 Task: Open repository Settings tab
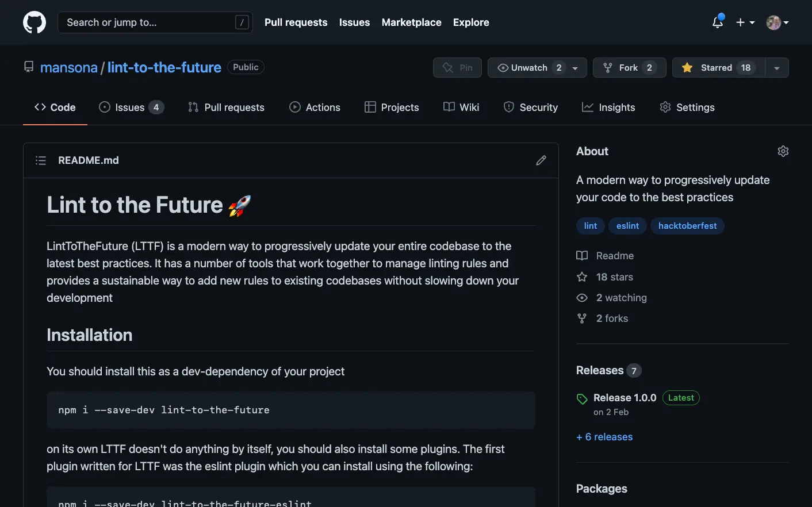(687, 107)
